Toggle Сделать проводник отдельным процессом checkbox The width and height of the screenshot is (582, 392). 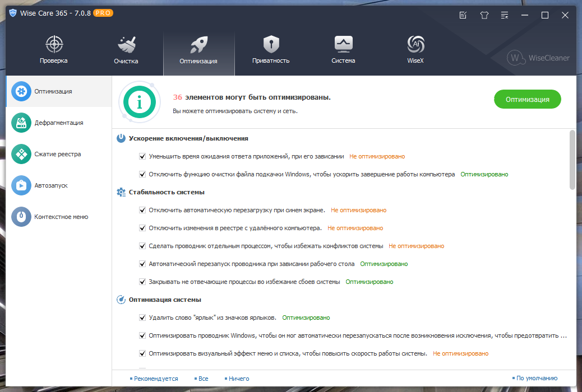pos(142,246)
